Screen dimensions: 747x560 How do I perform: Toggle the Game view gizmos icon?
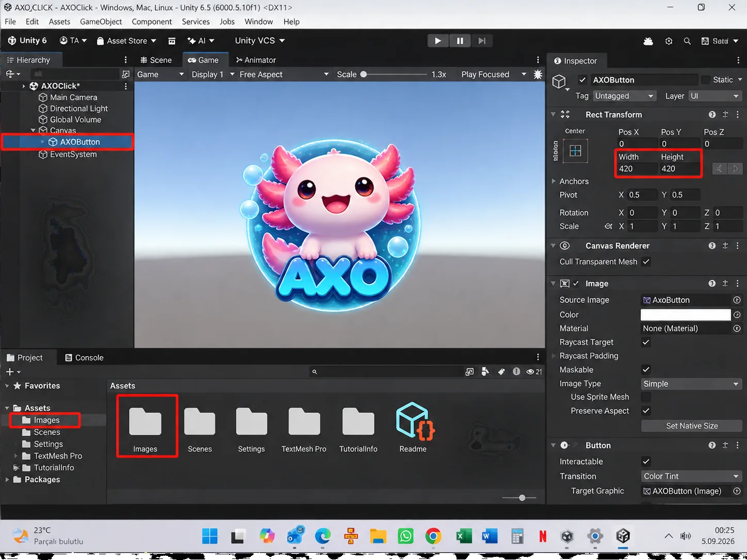click(x=538, y=74)
